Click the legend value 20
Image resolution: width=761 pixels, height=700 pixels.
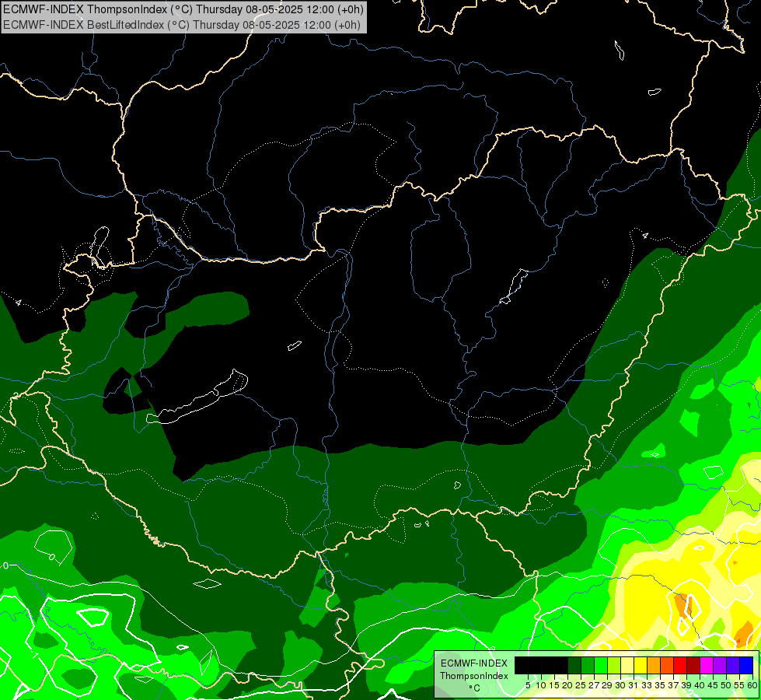click(x=567, y=685)
